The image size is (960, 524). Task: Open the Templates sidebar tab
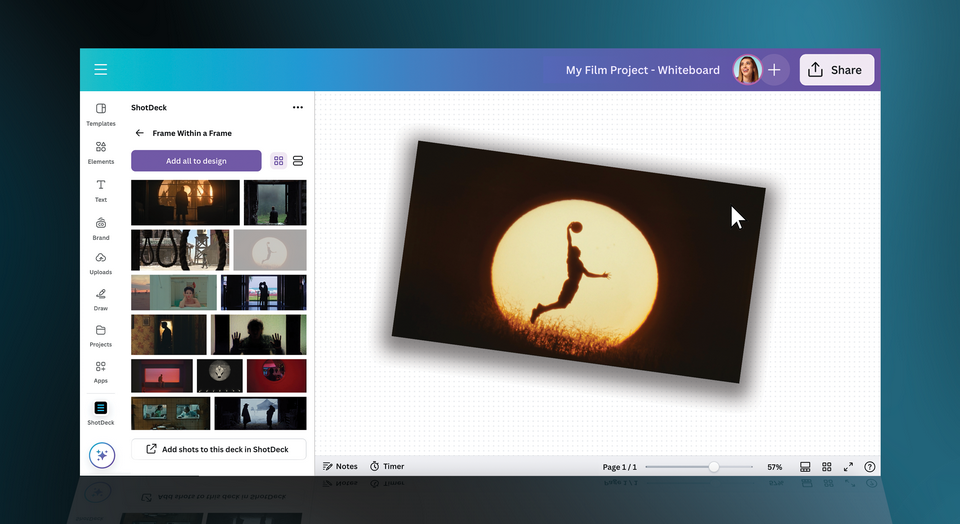(x=100, y=114)
